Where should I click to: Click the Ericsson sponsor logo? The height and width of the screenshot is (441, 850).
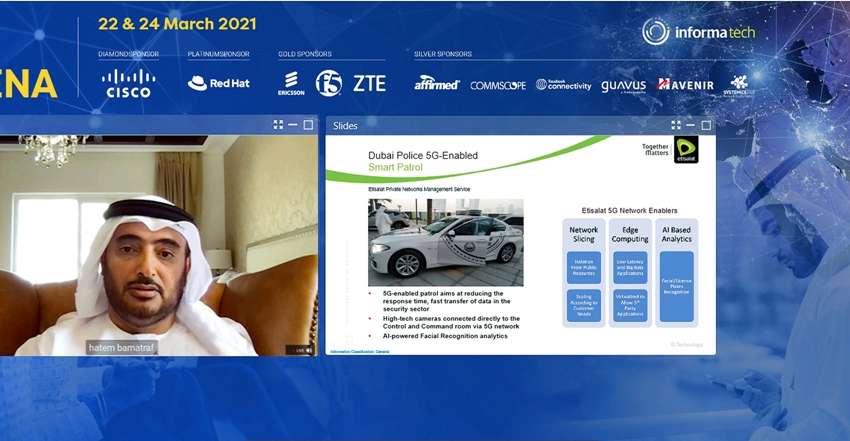[x=291, y=84]
